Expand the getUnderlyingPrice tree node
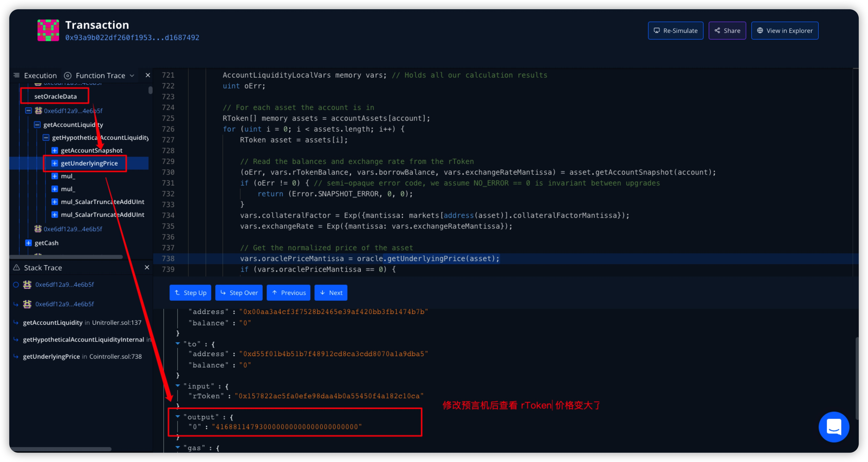Screen dimensions: 868x462 [x=54, y=163]
